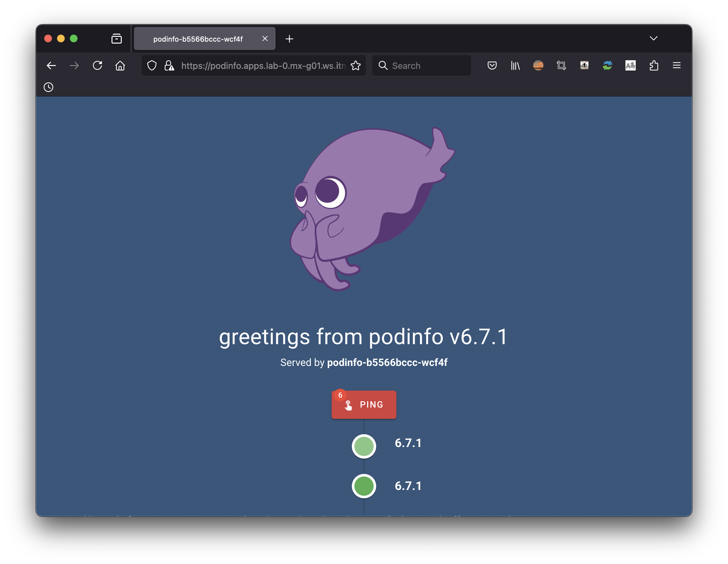Open the hamburger application menu

(x=677, y=66)
